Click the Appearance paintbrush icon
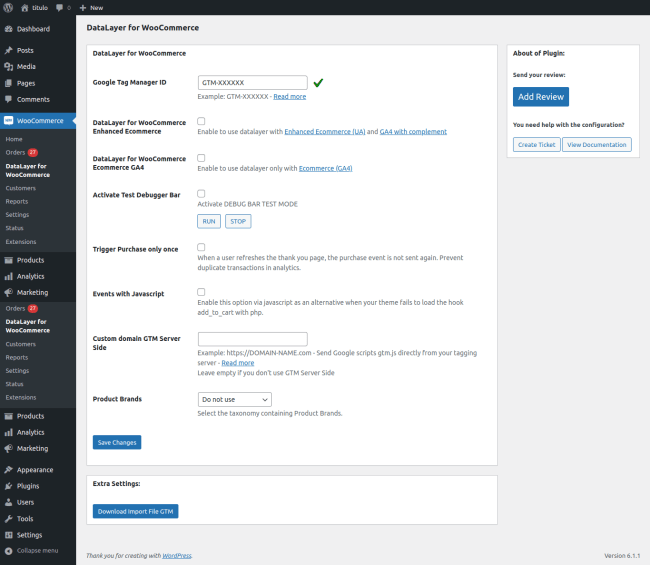650x565 pixels. point(8,470)
